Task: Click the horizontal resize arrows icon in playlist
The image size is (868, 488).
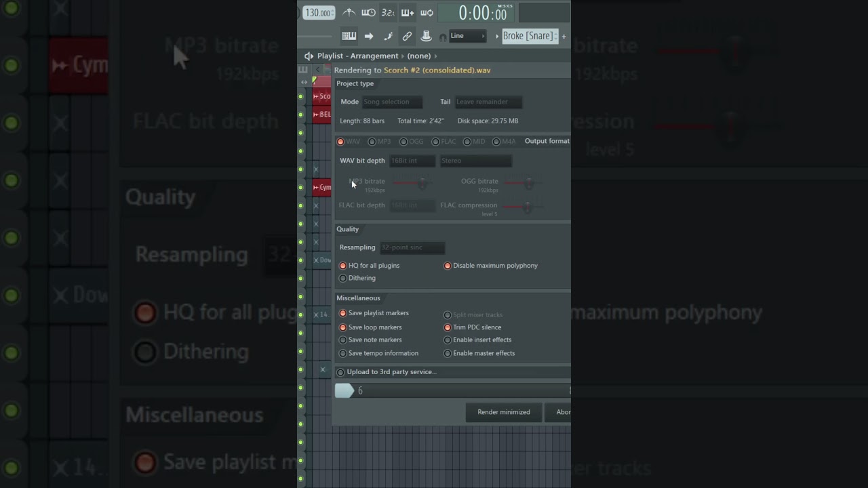Action: [x=304, y=82]
